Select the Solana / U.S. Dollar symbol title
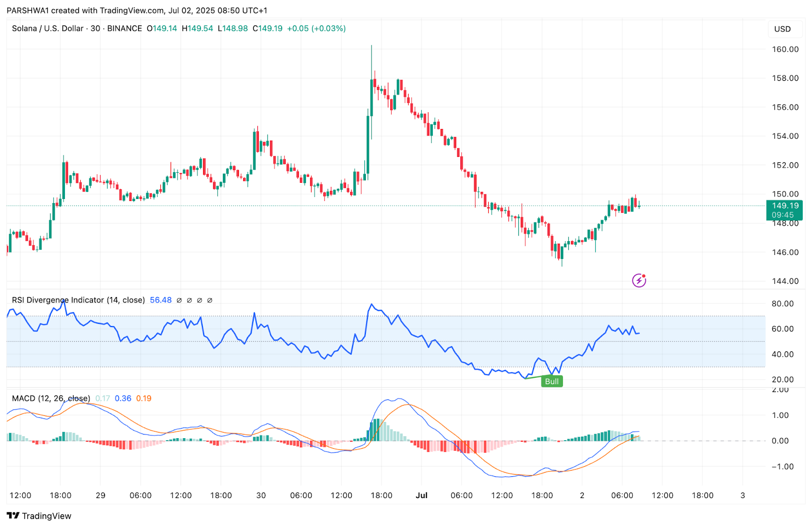812x527 pixels. click(x=48, y=28)
